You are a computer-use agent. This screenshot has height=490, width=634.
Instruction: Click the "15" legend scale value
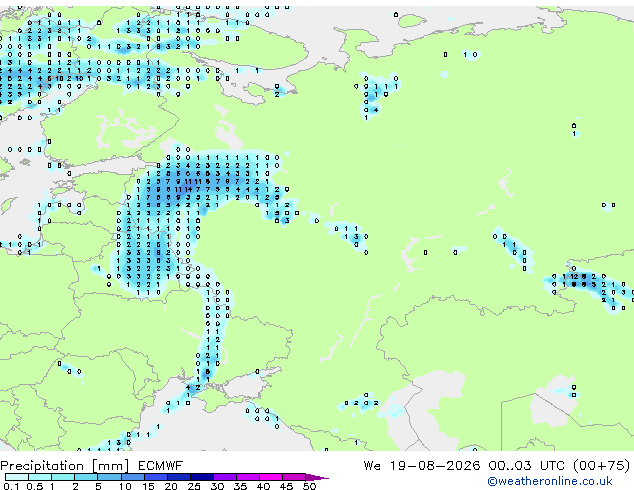(x=148, y=486)
